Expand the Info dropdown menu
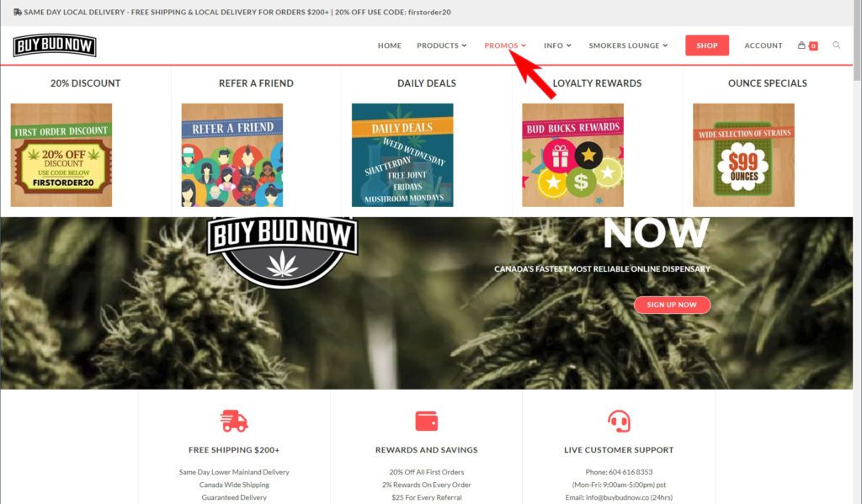The height and width of the screenshot is (504, 862). (557, 45)
